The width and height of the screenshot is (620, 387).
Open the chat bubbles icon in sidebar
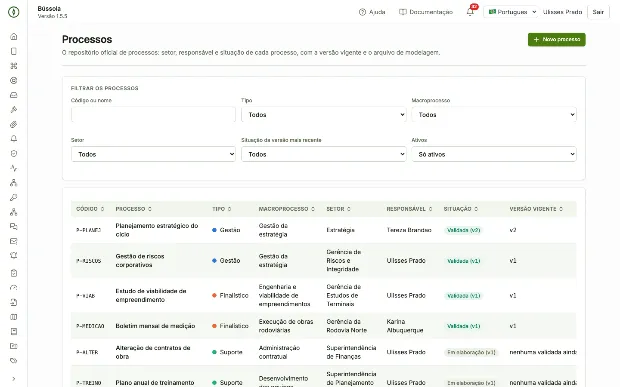(14, 227)
